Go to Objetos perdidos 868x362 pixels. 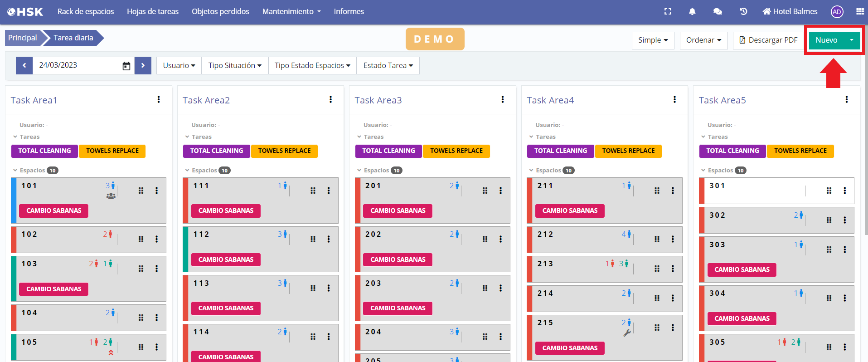[x=220, y=12]
